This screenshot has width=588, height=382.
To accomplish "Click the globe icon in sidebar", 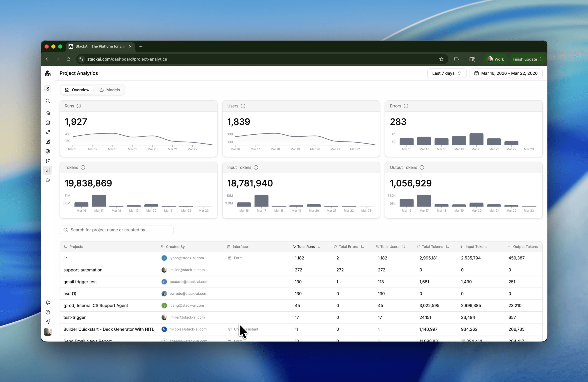I will [48, 151].
